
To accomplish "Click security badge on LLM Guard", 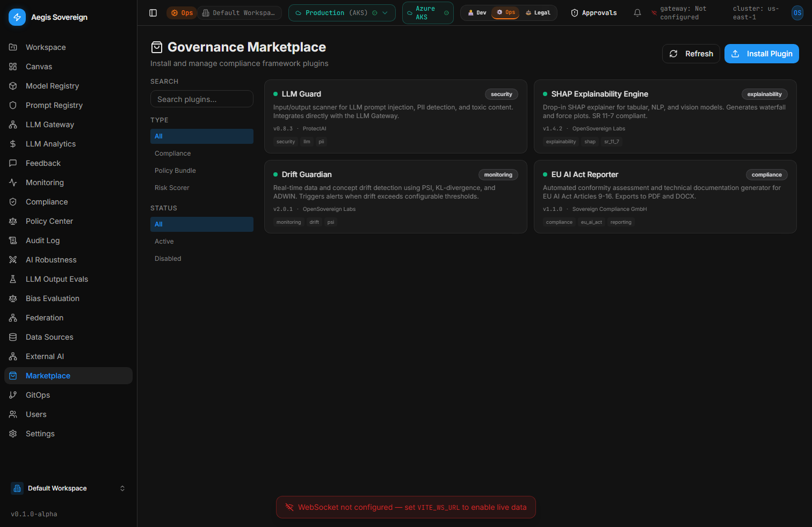I will (x=502, y=94).
